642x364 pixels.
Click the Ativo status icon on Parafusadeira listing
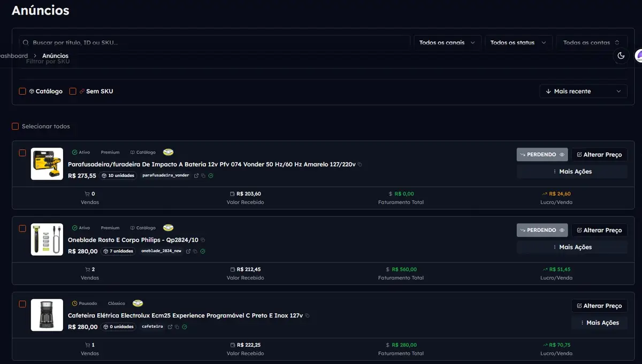(x=75, y=152)
